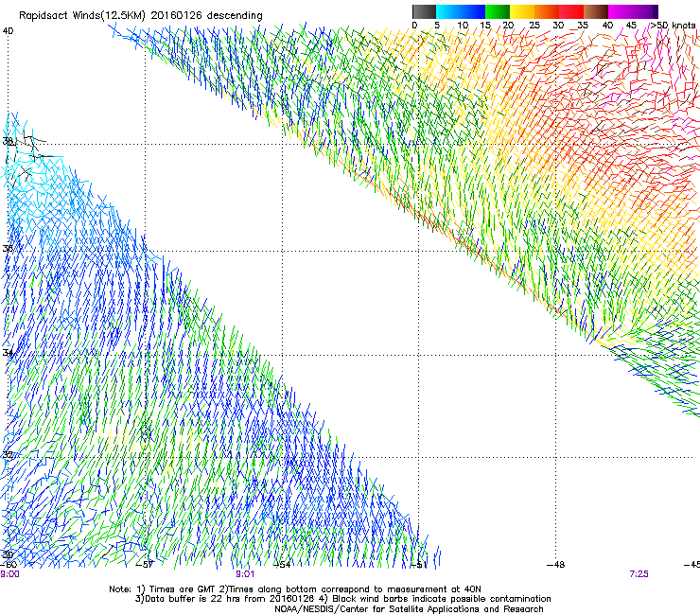This screenshot has width=700, height=615.
Task: Click the orange 25-30 knots color swatch
Action: pyautogui.click(x=547, y=11)
